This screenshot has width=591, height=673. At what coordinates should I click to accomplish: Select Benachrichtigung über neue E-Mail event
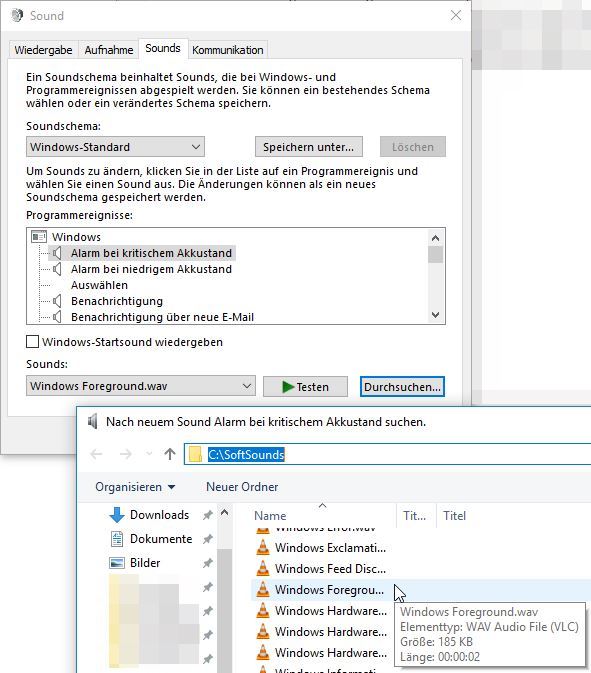[162, 317]
